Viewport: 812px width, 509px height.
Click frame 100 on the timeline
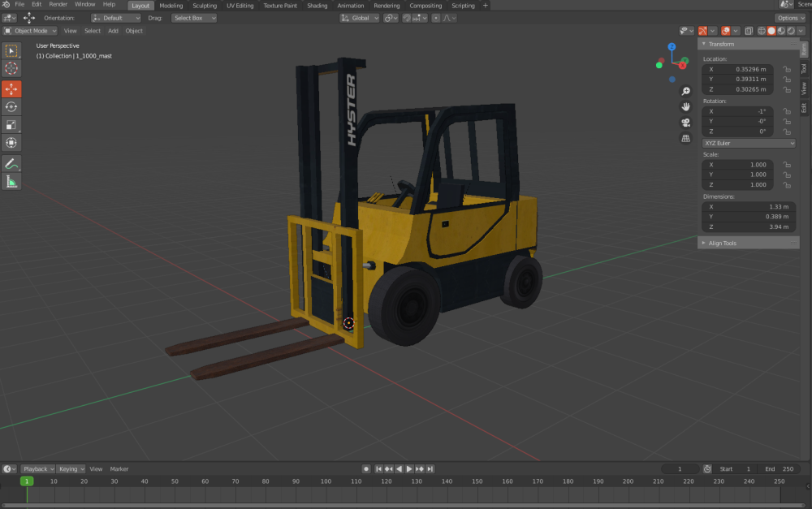(x=326, y=481)
